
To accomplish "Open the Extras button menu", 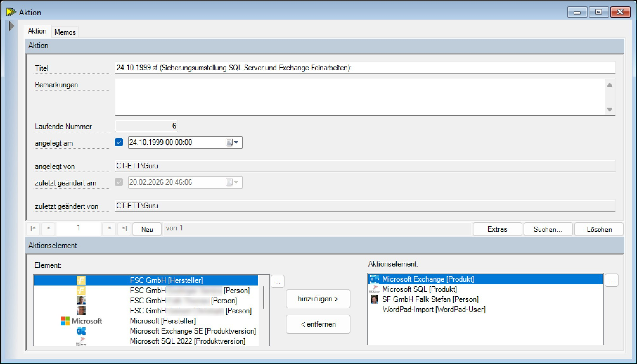I will click(x=497, y=229).
